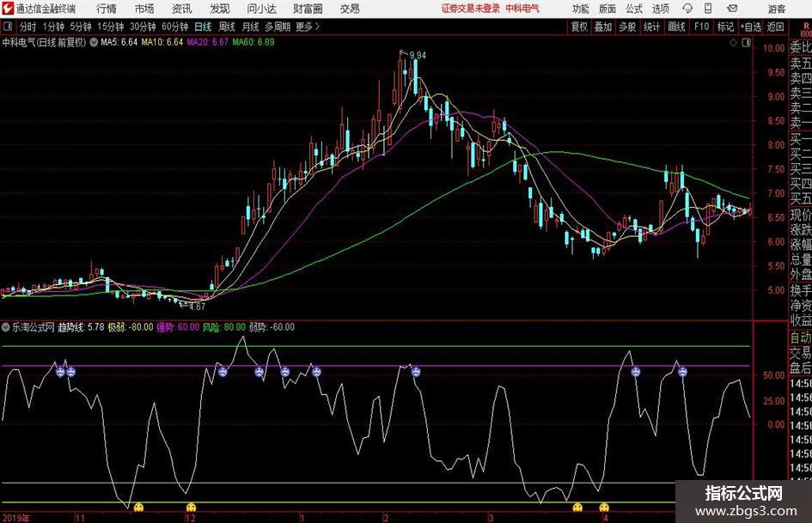Open the 问小达 menu
This screenshot has width=812, height=523.
click(x=261, y=9)
